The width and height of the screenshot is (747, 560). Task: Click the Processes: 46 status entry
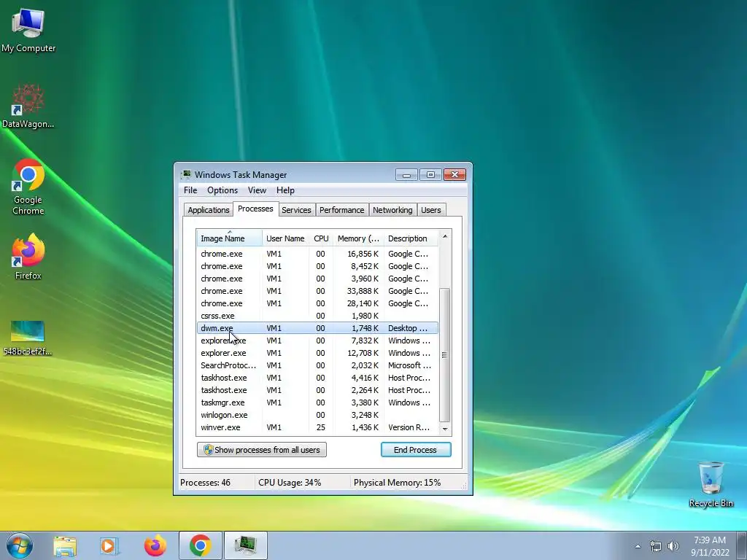(205, 483)
